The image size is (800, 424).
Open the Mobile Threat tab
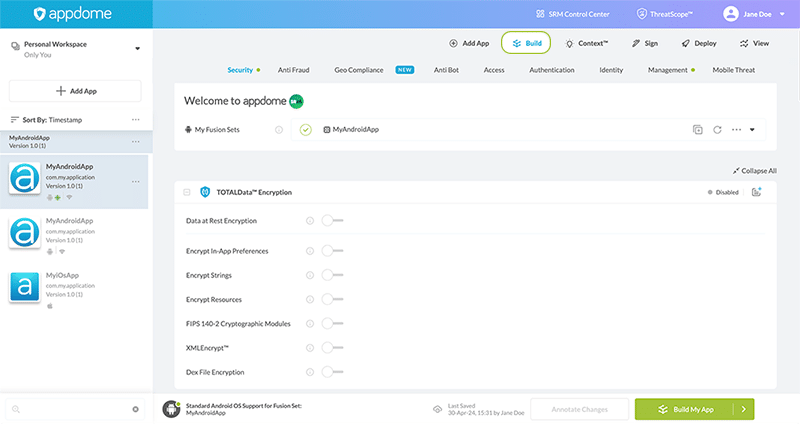pos(733,70)
